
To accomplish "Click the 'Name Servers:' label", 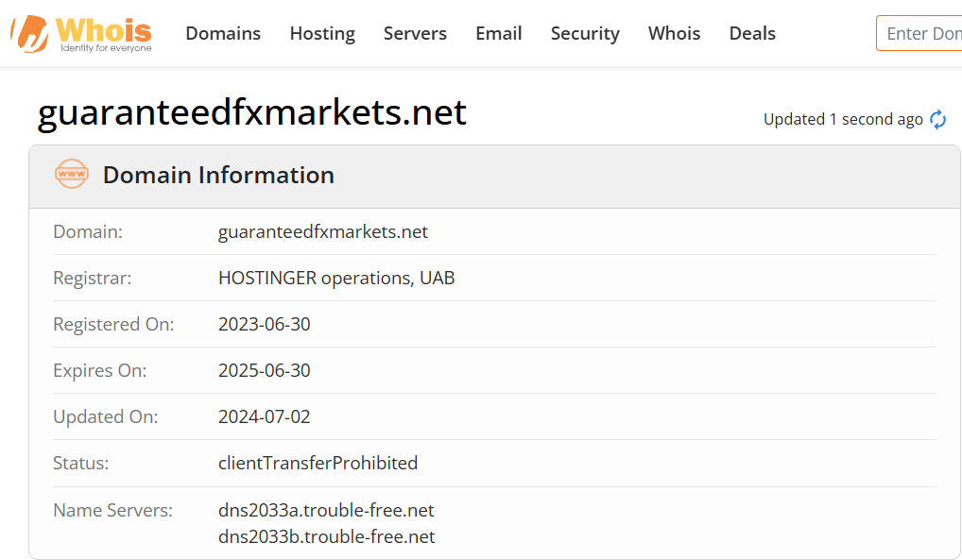I will pyautogui.click(x=112, y=510).
